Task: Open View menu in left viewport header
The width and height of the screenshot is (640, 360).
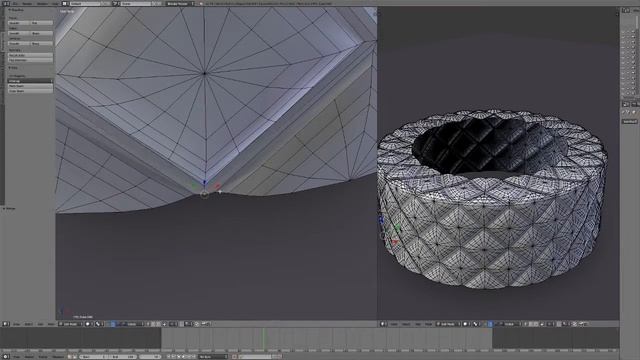Action: (x=16, y=324)
